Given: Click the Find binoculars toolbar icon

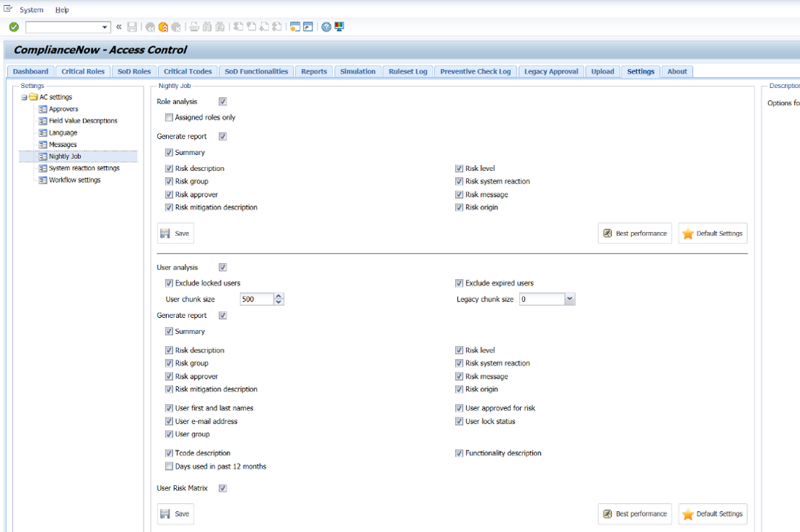Looking at the screenshot, I should pyautogui.click(x=207, y=27).
